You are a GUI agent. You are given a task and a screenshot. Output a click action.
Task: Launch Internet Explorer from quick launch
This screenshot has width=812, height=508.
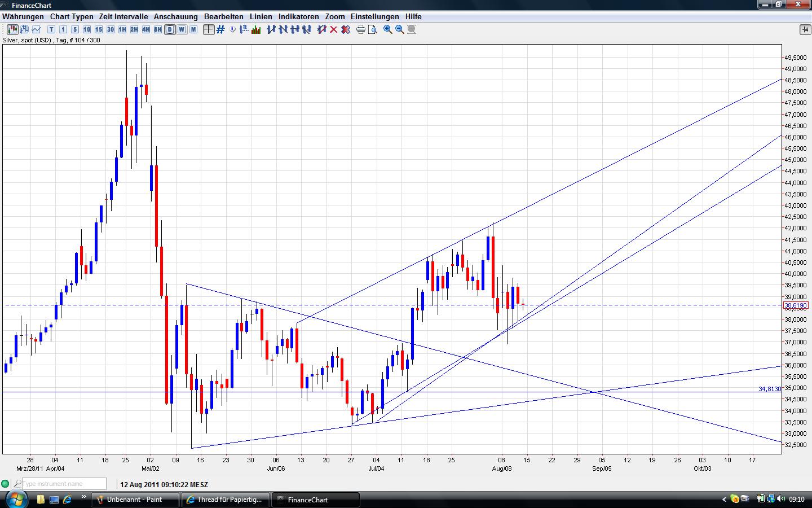point(68,500)
